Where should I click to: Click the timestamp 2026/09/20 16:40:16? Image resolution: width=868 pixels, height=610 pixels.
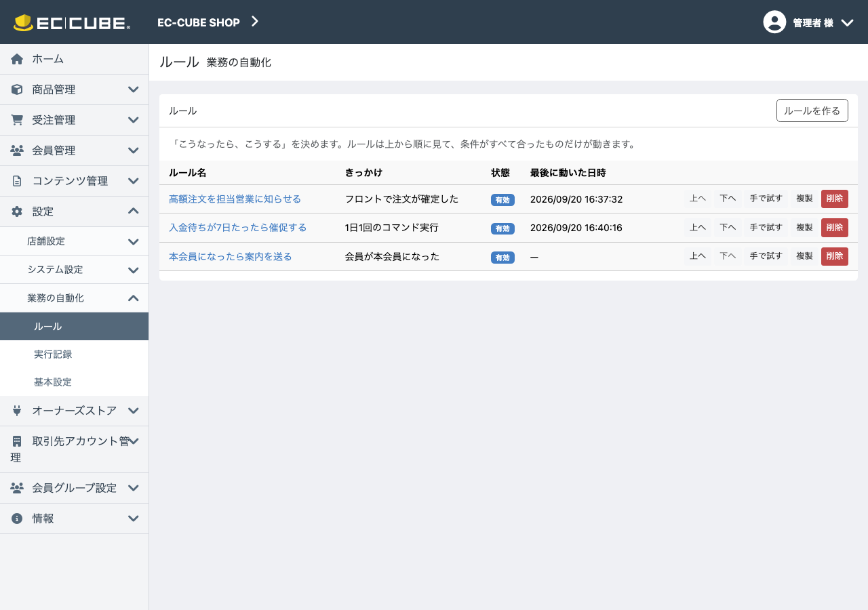(576, 228)
